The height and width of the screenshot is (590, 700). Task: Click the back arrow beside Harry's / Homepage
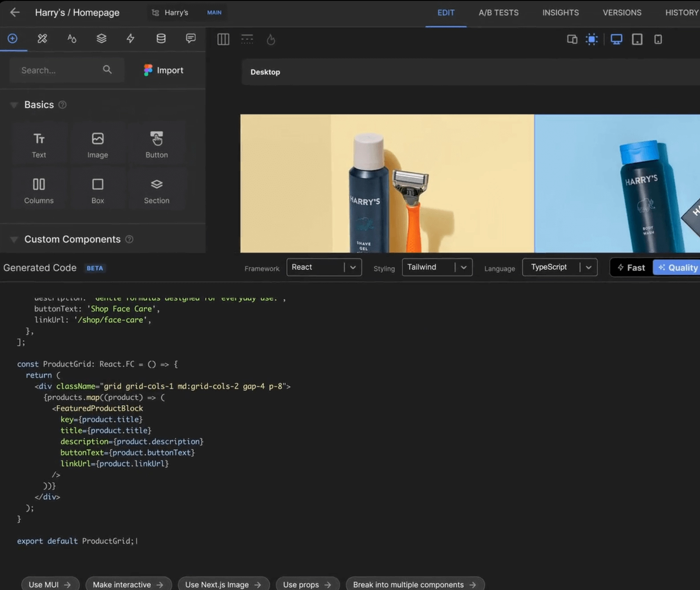[15, 12]
